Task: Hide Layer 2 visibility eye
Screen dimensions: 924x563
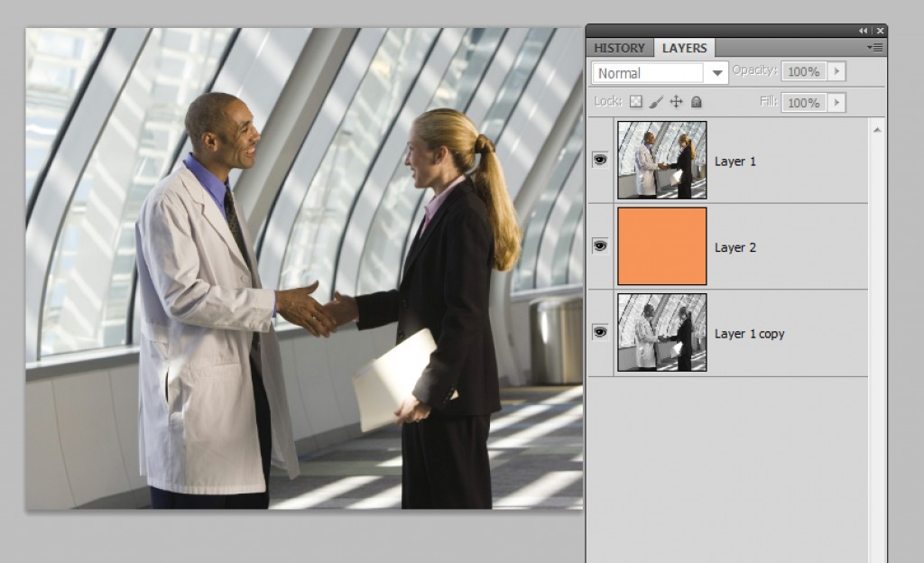Action: tap(599, 247)
